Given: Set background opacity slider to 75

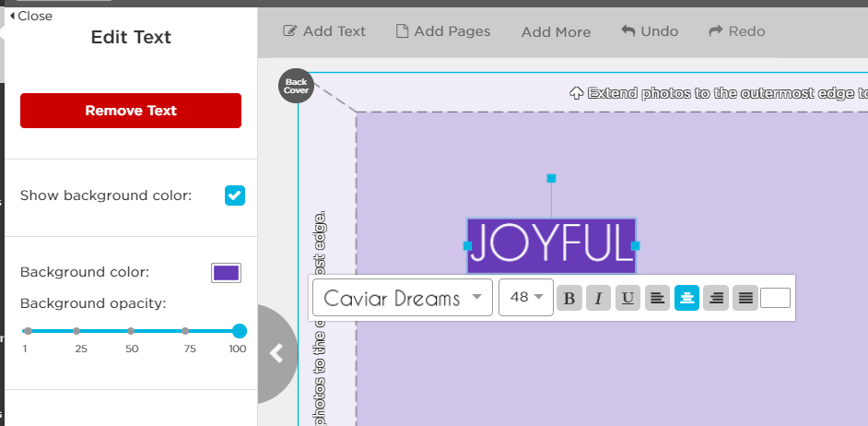Looking at the screenshot, I should coord(185,331).
